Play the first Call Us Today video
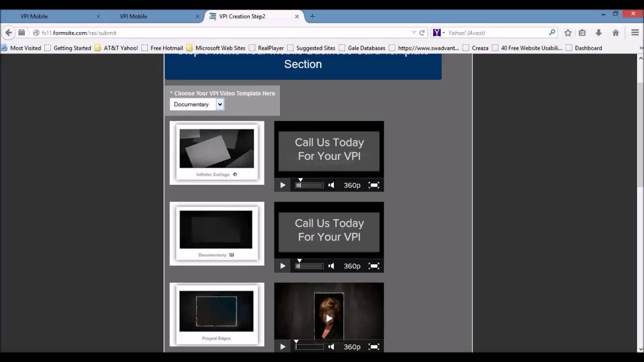The height and width of the screenshot is (362, 644). click(x=282, y=185)
